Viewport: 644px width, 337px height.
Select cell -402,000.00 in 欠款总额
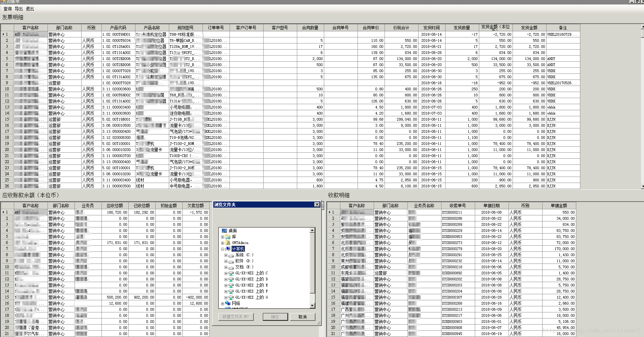click(196, 297)
